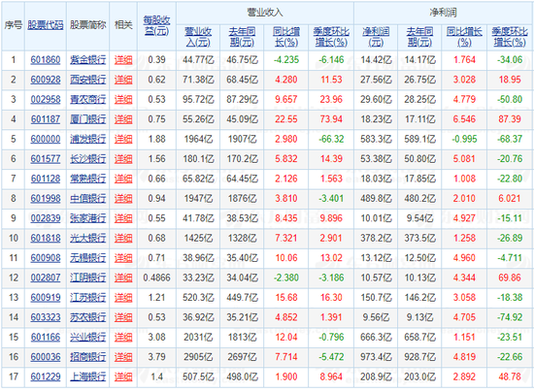Sort by 每股收益(元) column header
534x392 pixels.
coord(156,25)
